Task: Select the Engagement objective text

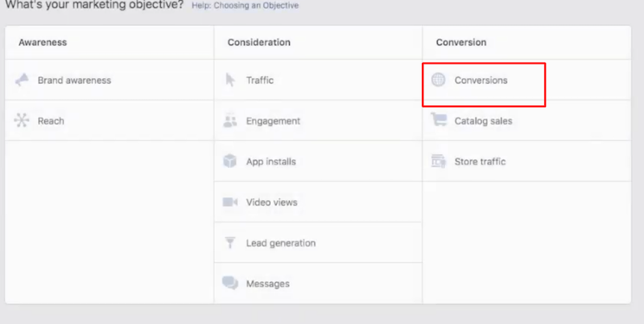Action: pos(273,121)
